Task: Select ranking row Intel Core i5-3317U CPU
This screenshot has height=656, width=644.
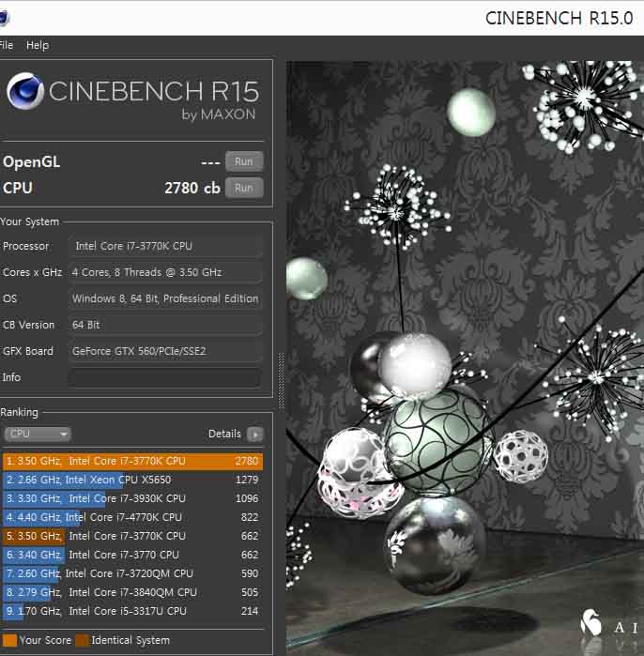Action: coord(132,611)
